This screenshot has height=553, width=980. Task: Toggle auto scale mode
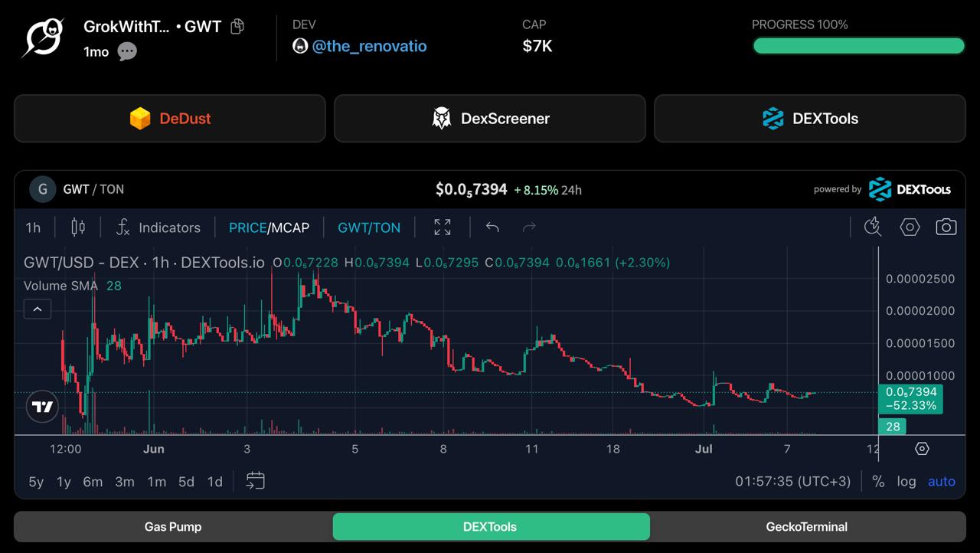point(942,482)
